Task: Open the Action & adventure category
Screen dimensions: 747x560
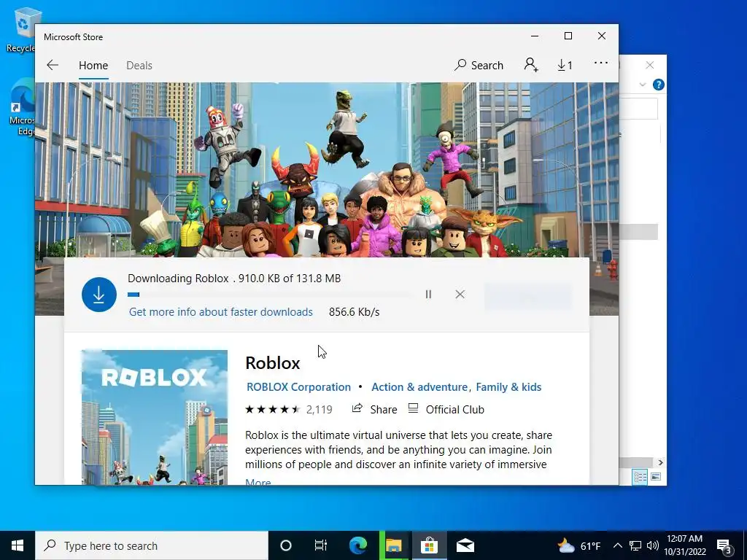Action: tap(419, 386)
